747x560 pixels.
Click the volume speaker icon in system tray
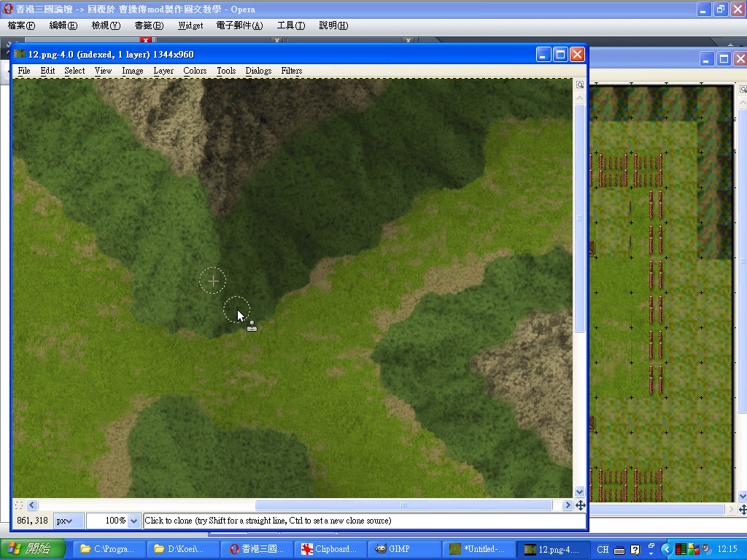(x=705, y=550)
